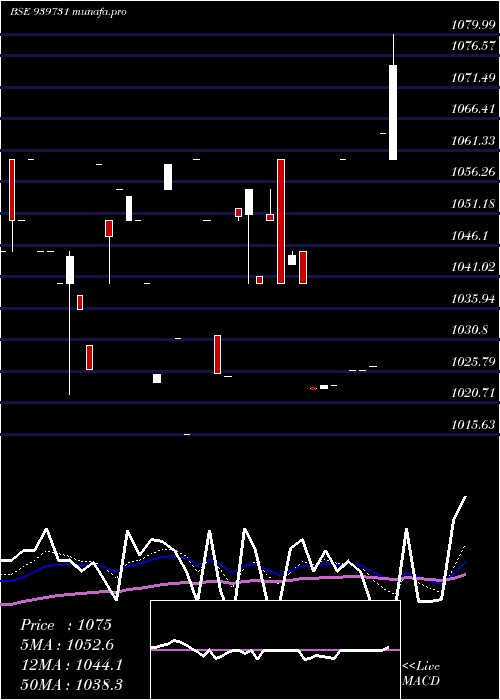Click the BSE 939731 munafa.pro title
The image size is (500, 700).
click(68, 12)
